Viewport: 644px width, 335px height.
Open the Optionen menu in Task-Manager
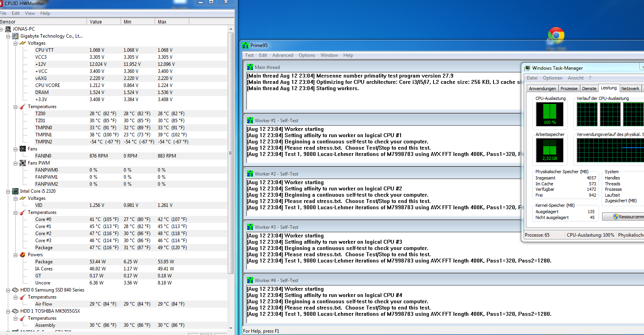pyautogui.click(x=553, y=78)
